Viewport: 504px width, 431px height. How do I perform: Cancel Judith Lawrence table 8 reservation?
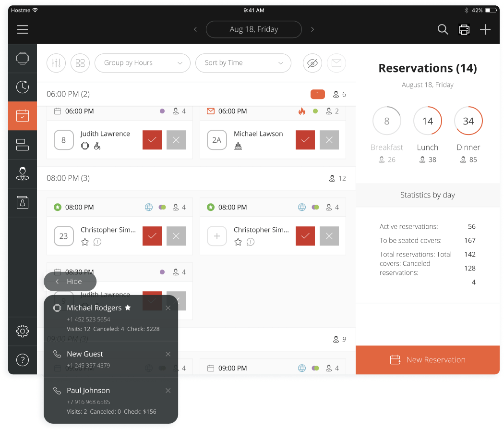coord(176,140)
